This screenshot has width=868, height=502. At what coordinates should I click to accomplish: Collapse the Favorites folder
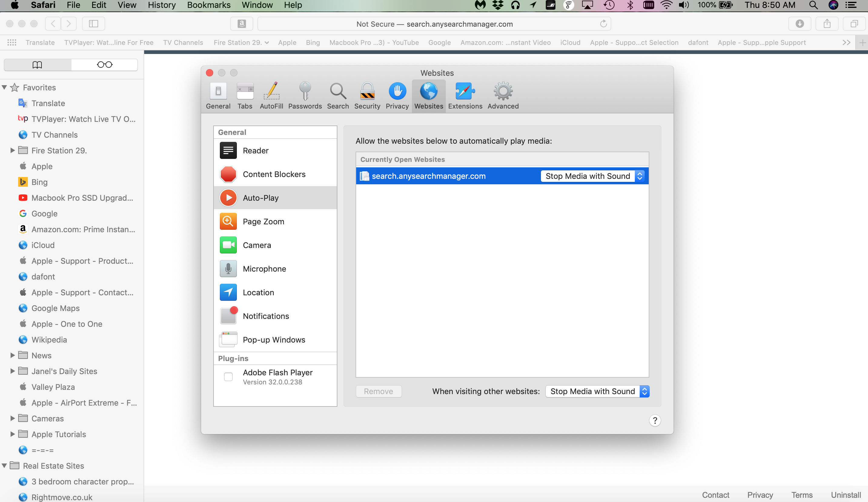[5, 87]
